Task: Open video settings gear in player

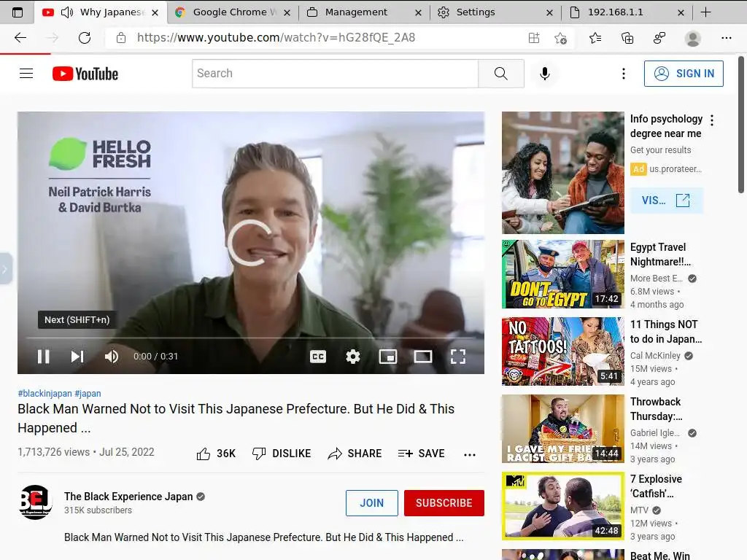Action: click(x=352, y=356)
